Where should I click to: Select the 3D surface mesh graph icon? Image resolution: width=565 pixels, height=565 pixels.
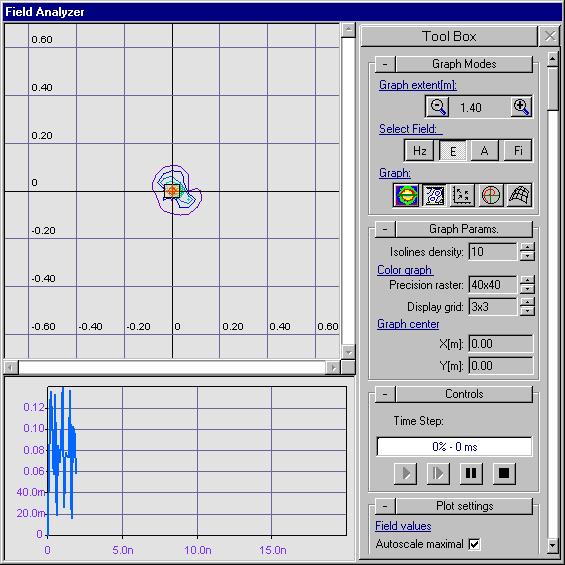[x=519, y=195]
